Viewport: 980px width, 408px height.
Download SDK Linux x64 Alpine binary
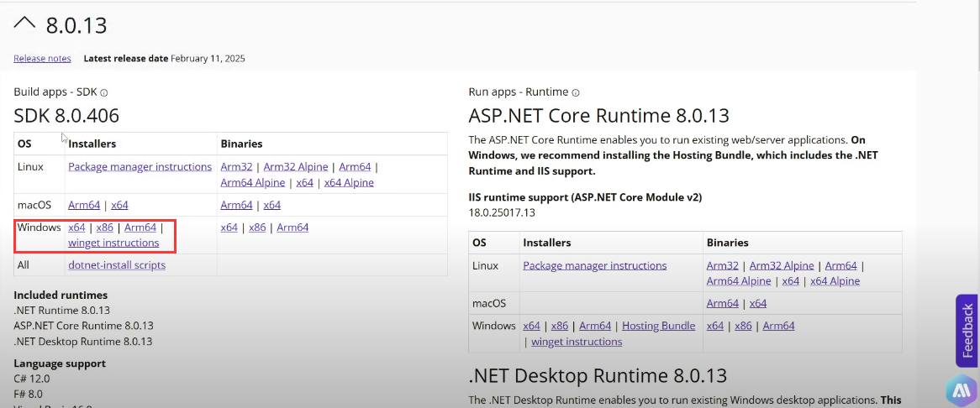[349, 183]
